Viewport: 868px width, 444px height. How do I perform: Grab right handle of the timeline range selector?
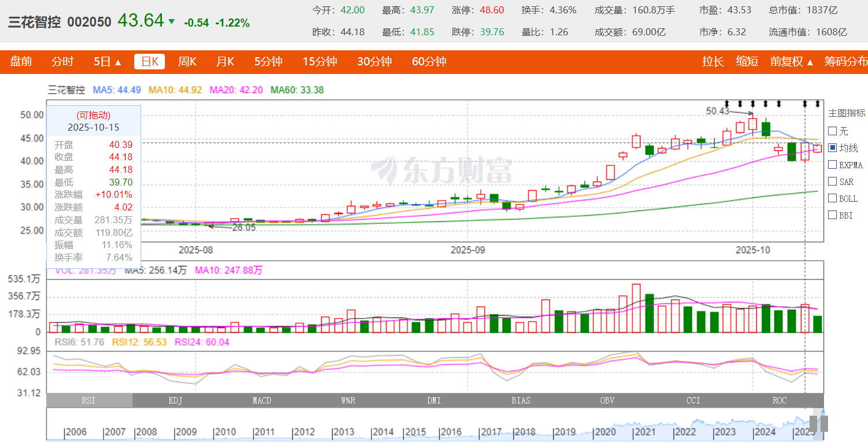[823, 424]
